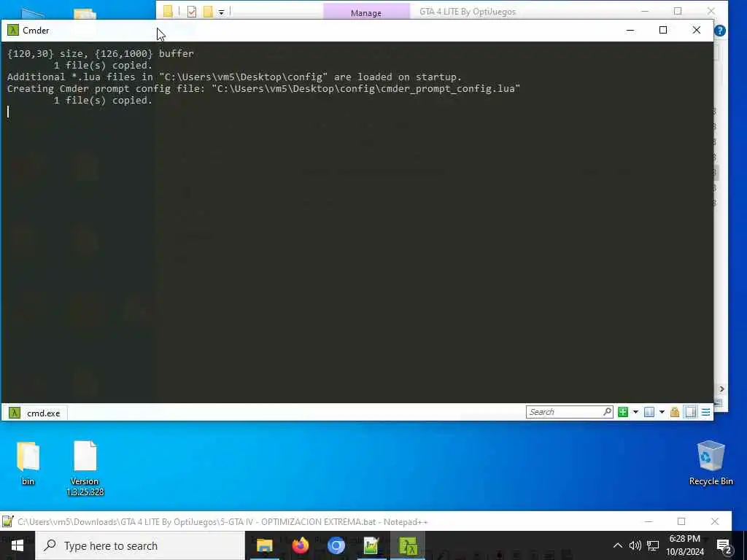Click the '{120,30} size' line in console
The height and width of the screenshot is (560, 747).
click(x=101, y=54)
